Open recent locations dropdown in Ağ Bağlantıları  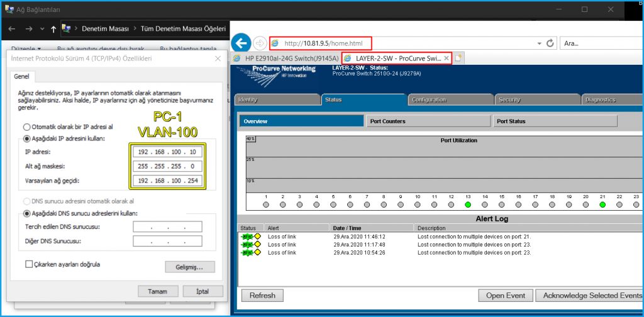click(42, 29)
